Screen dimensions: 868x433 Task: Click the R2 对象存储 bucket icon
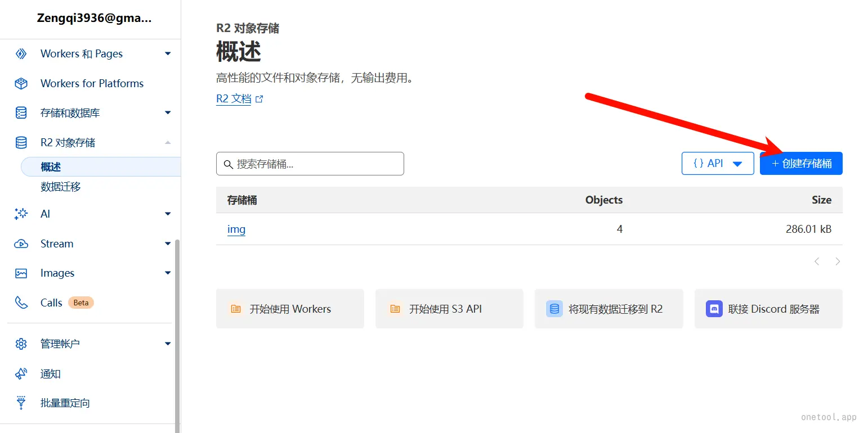pyautogui.click(x=21, y=143)
